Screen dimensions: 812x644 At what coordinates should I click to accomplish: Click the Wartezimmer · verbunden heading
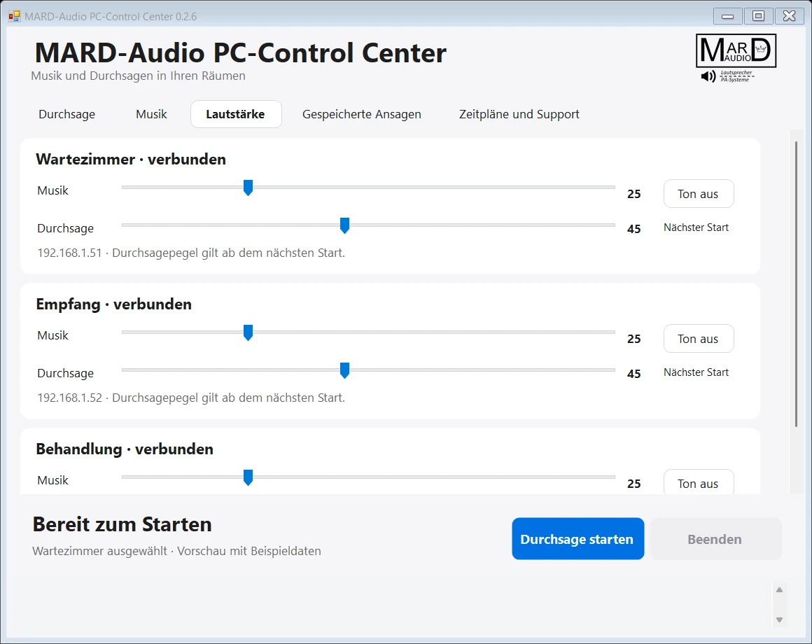pyautogui.click(x=130, y=160)
